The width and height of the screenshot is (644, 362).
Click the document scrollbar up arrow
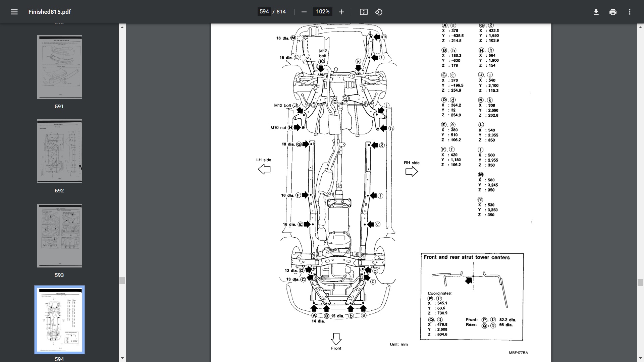tap(640, 27)
